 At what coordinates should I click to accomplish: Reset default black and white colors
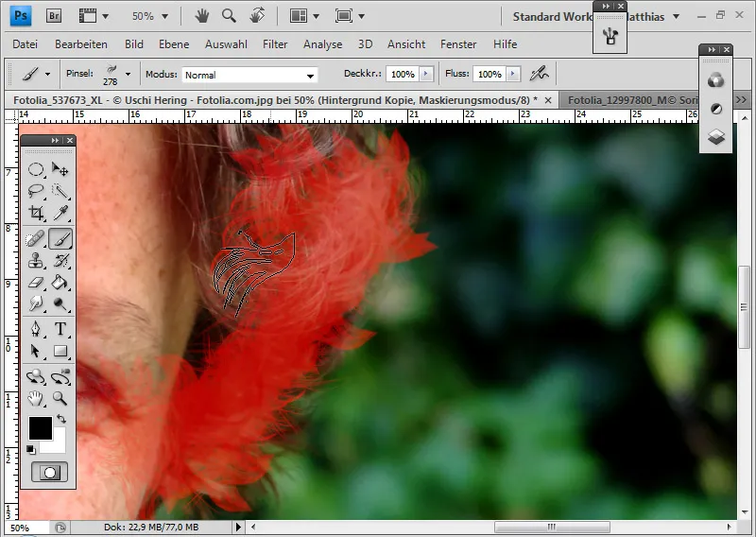click(x=31, y=450)
